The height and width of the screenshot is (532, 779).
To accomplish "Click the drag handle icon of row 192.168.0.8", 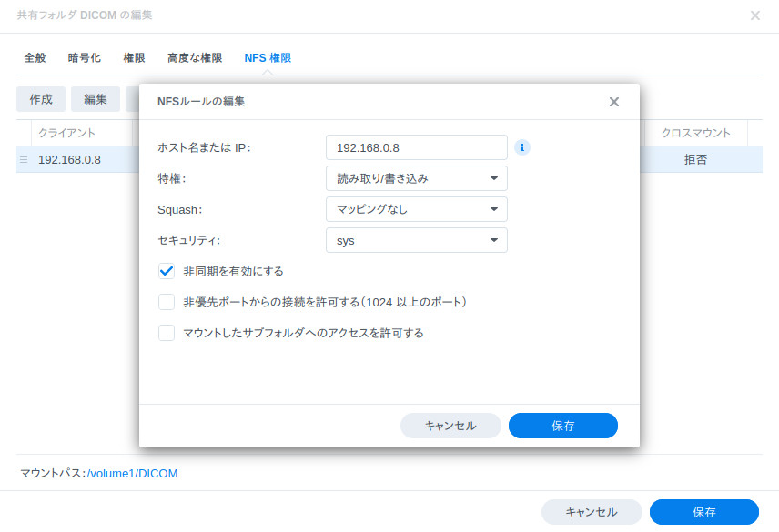I will (24, 160).
